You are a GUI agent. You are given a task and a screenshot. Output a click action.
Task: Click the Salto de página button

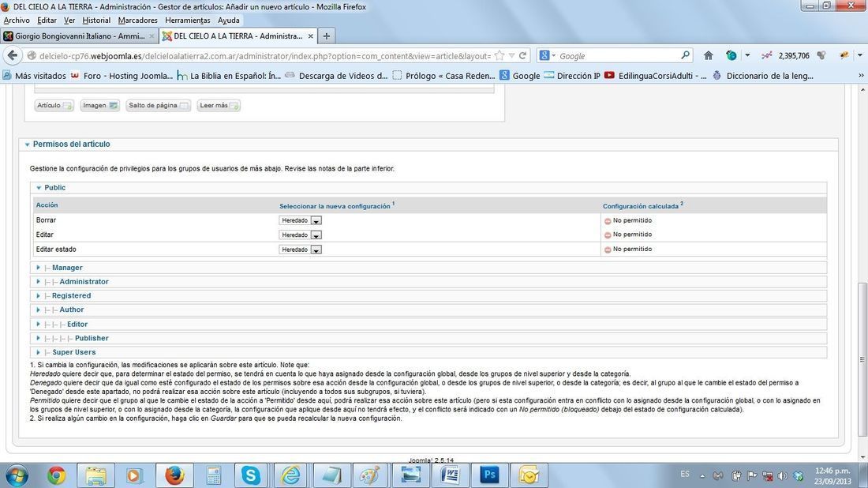159,105
